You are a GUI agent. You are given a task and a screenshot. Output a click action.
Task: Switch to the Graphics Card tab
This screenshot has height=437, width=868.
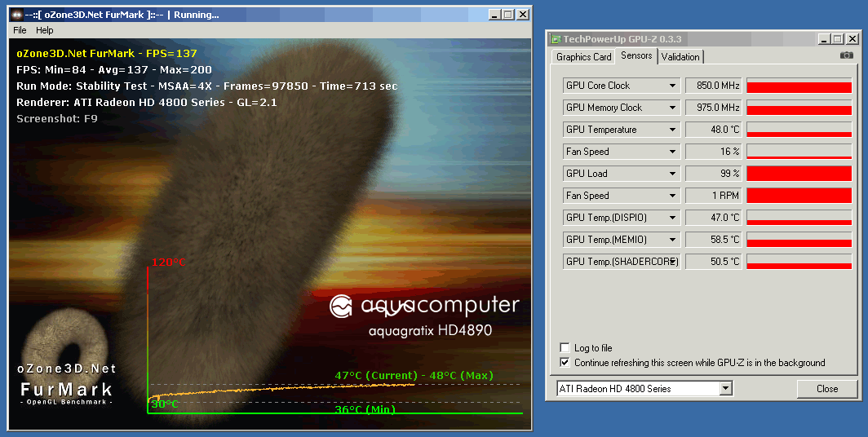583,57
